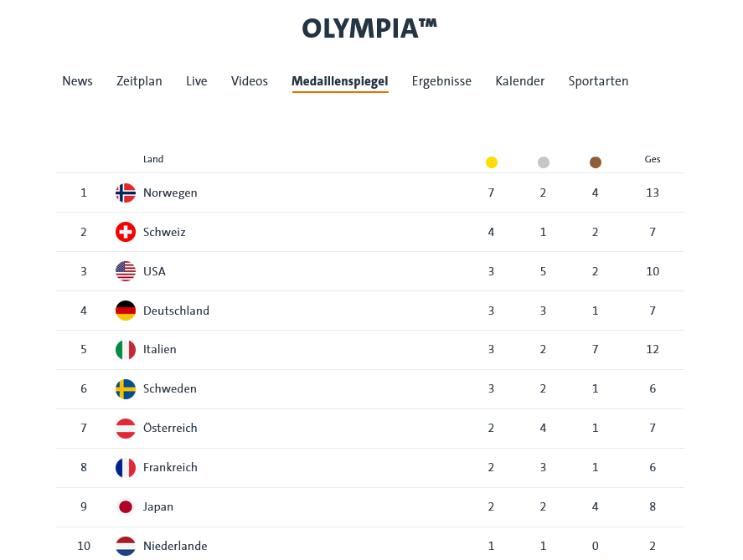Screen dimensions: 743x560
Task: Go to the Live tab
Action: pyautogui.click(x=197, y=81)
